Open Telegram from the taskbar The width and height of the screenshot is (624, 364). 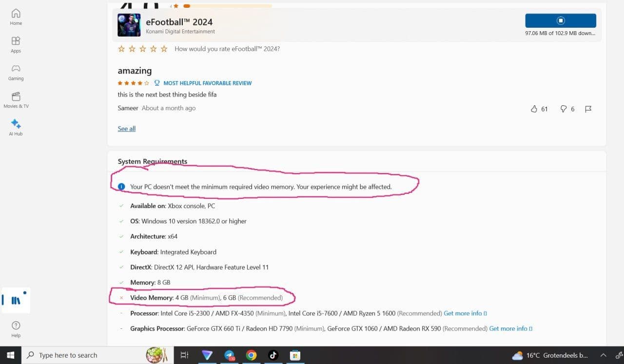[230, 355]
